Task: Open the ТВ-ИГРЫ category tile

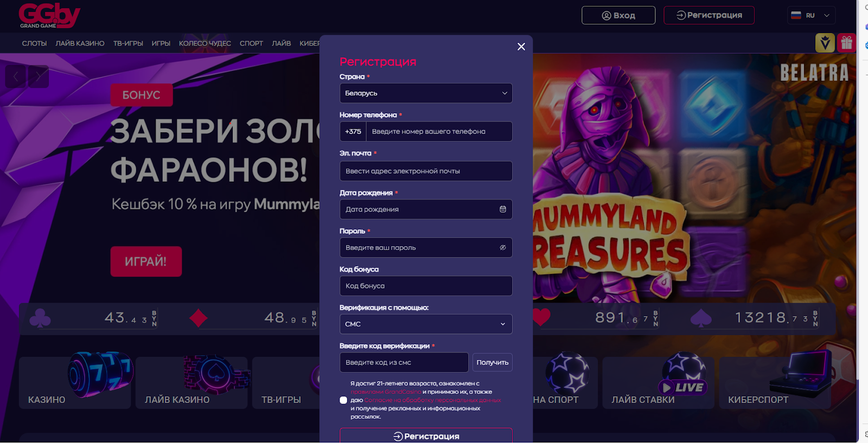Action: (286, 382)
